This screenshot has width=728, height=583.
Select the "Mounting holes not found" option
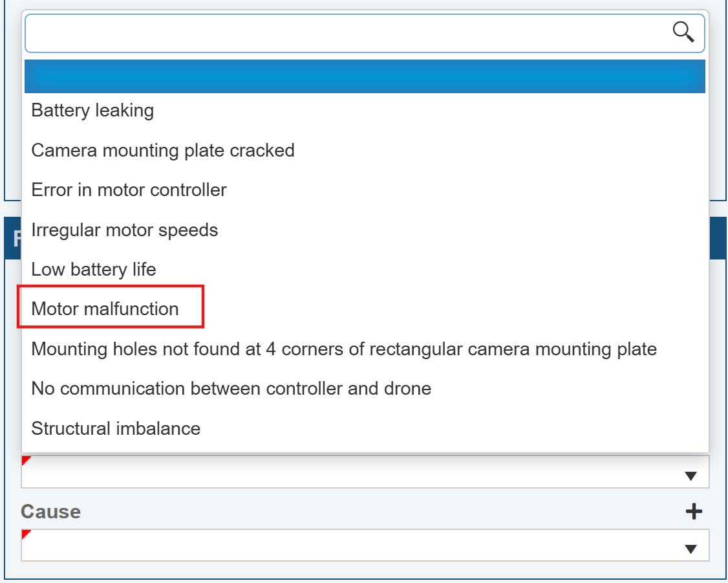[344, 349]
